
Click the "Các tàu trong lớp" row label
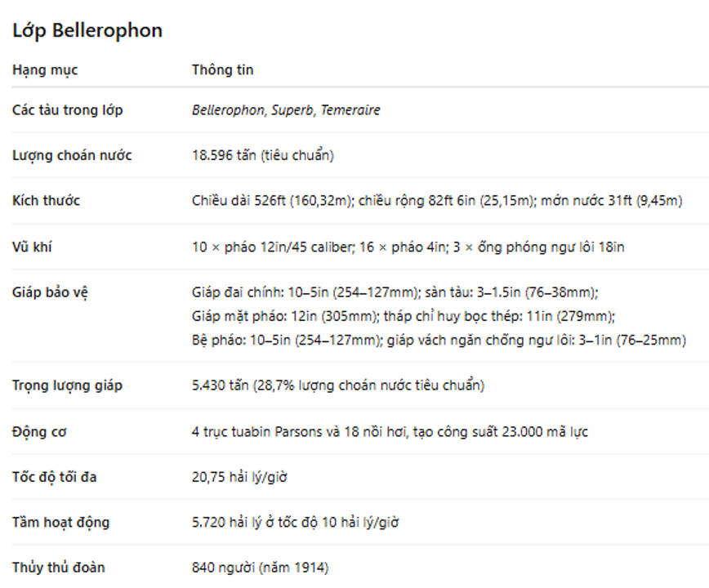[x=68, y=110]
